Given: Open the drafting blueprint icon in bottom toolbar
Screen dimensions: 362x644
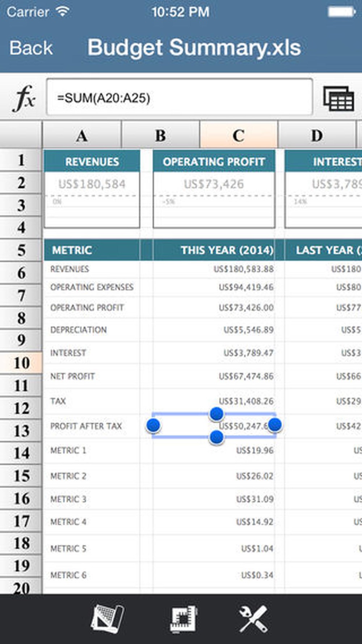Looking at the screenshot, I should [x=107, y=619].
